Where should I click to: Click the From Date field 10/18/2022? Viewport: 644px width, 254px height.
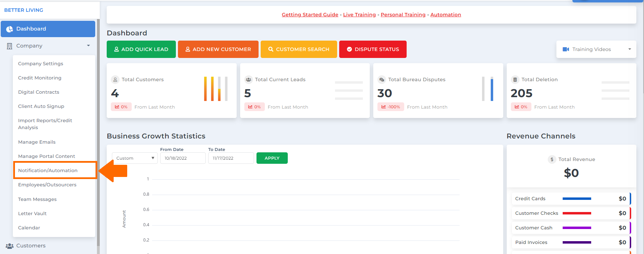183,158
